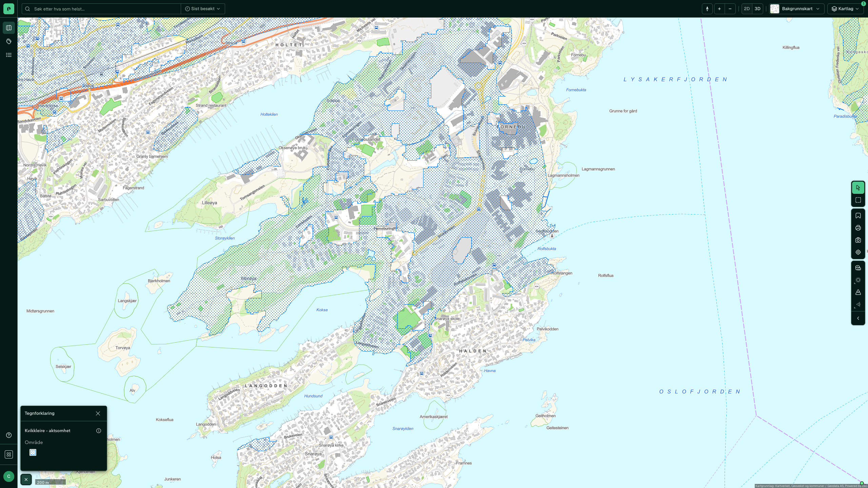
Task: Switch map to 3D mode
Action: click(x=757, y=9)
